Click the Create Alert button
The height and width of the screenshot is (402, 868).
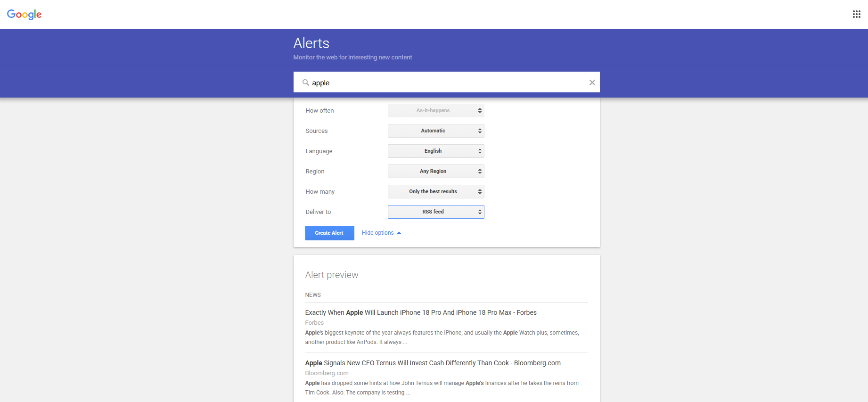pos(329,233)
